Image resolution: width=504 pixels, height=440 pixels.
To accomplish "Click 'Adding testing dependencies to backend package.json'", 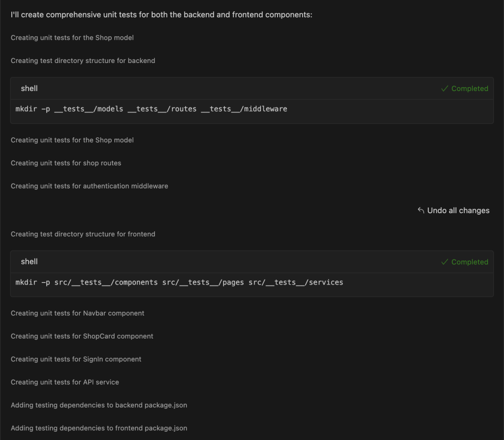I will tap(99, 405).
